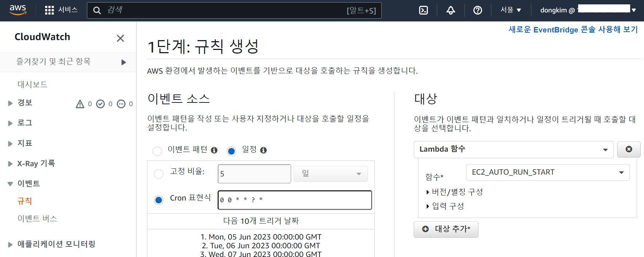Viewport: 644px width, 257px height.
Task: Remove the Lambda target with the X button
Action: (x=629, y=149)
